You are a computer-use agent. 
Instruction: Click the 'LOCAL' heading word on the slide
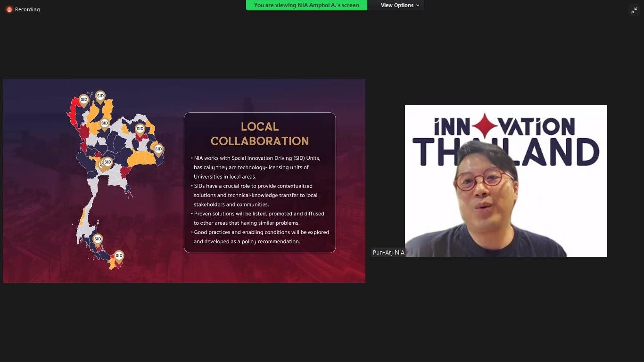point(260,127)
